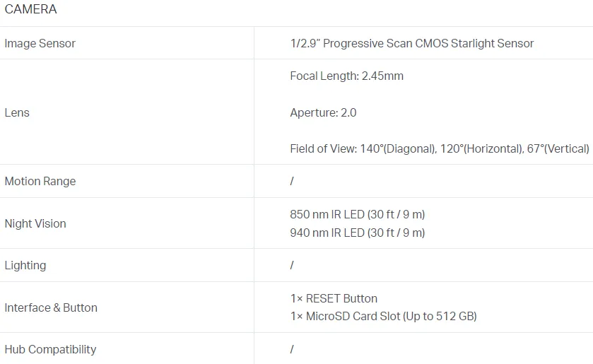Screen dimensions: 593x364
Task: Click the CAMERA section heading
Action: coord(30,9)
